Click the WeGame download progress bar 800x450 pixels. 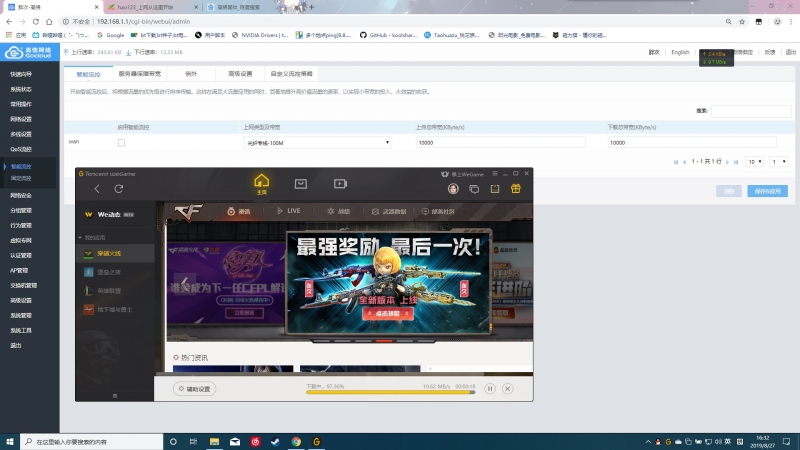click(x=391, y=393)
